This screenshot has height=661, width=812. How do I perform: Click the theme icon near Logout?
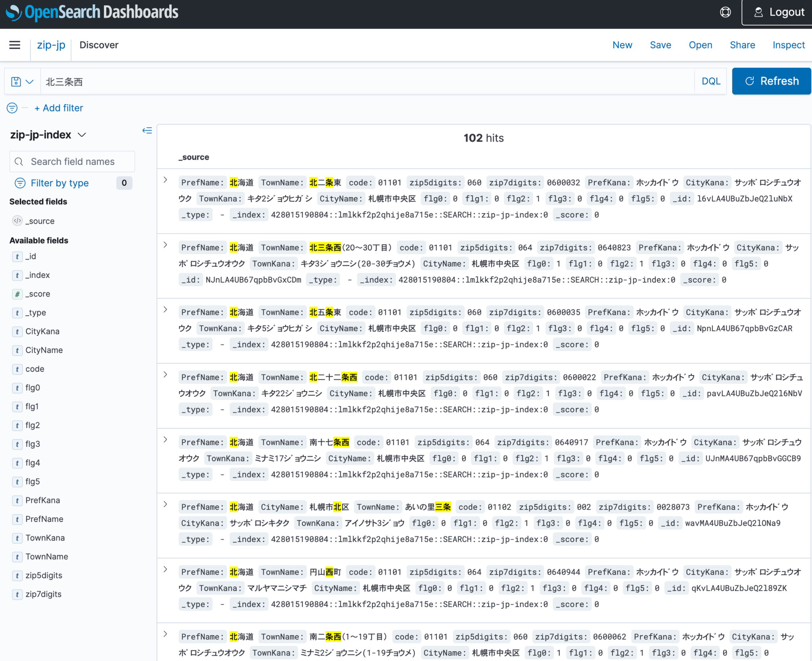pyautogui.click(x=726, y=12)
